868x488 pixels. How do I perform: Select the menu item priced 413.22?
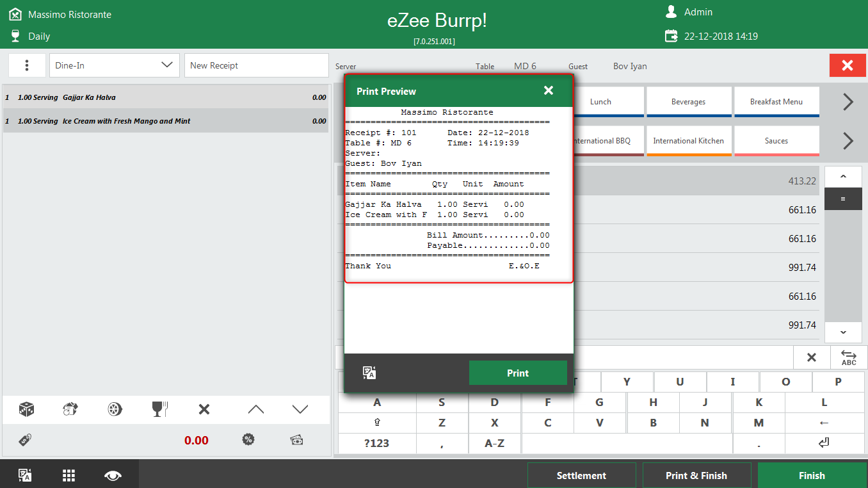click(x=696, y=181)
